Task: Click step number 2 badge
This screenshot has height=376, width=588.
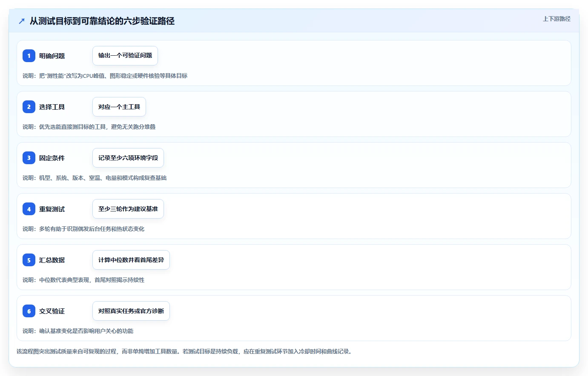Action: pyautogui.click(x=29, y=107)
